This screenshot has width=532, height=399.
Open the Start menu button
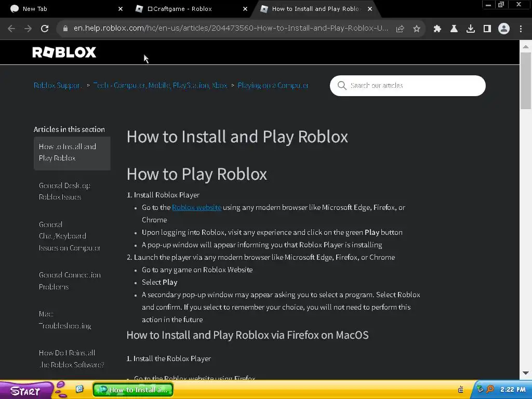click(x=26, y=391)
